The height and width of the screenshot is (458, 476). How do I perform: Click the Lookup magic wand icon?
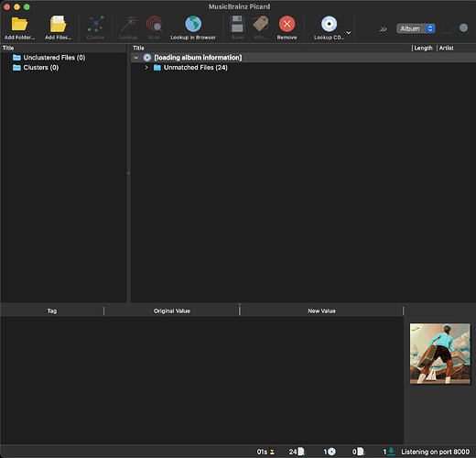(128, 24)
